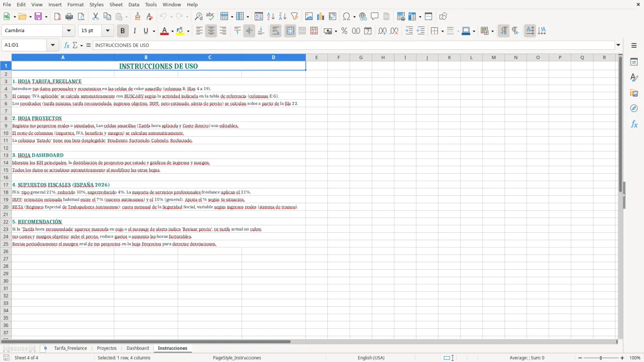Export directly as PDF
Viewport: 644px width, 362px height.
[57, 17]
